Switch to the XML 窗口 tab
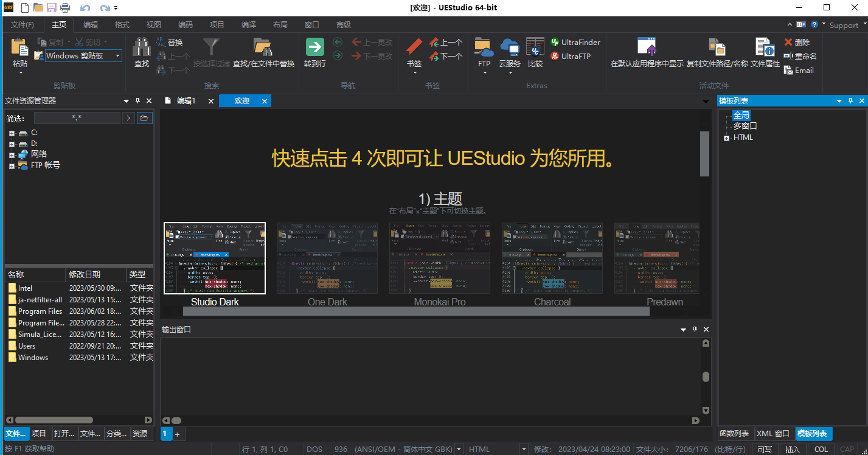The height and width of the screenshot is (455, 868). pyautogui.click(x=773, y=434)
